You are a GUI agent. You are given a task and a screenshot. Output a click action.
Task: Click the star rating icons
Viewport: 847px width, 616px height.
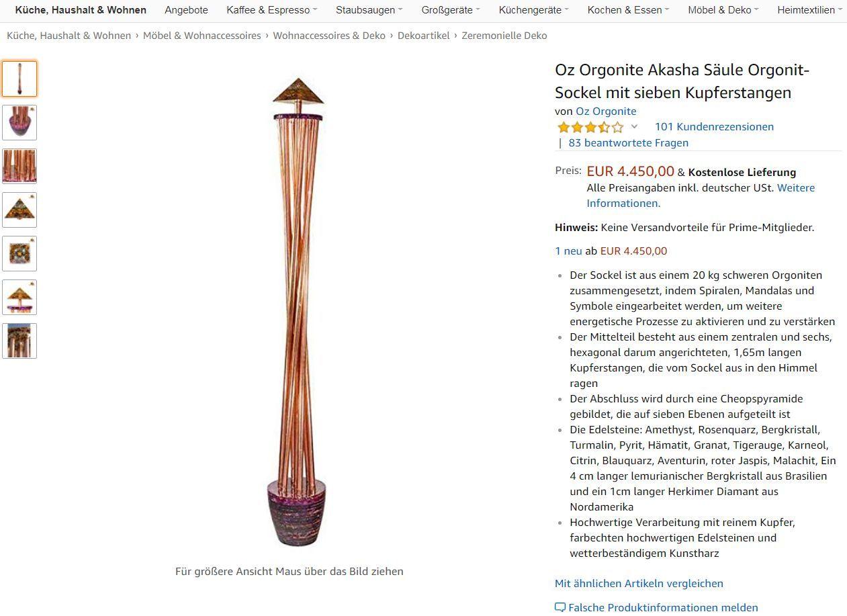pos(590,127)
